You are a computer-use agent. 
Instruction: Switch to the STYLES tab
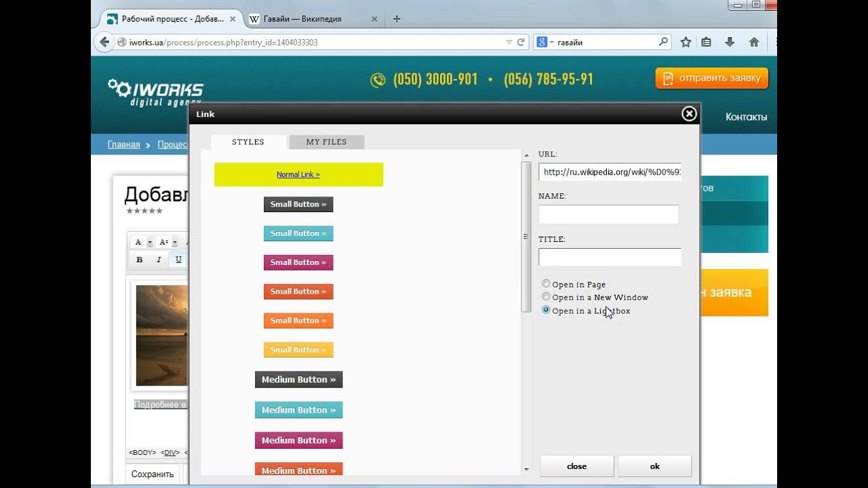coord(248,142)
